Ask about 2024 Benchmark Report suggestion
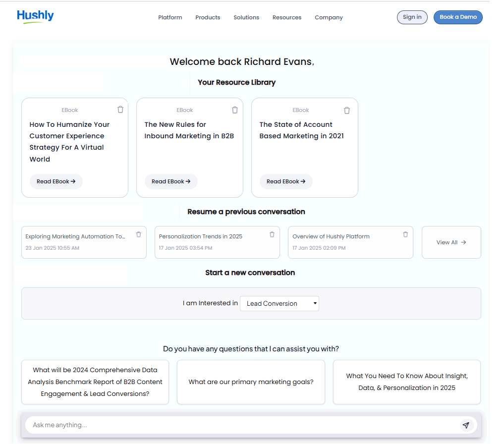This screenshot has height=445, width=504. (95, 382)
